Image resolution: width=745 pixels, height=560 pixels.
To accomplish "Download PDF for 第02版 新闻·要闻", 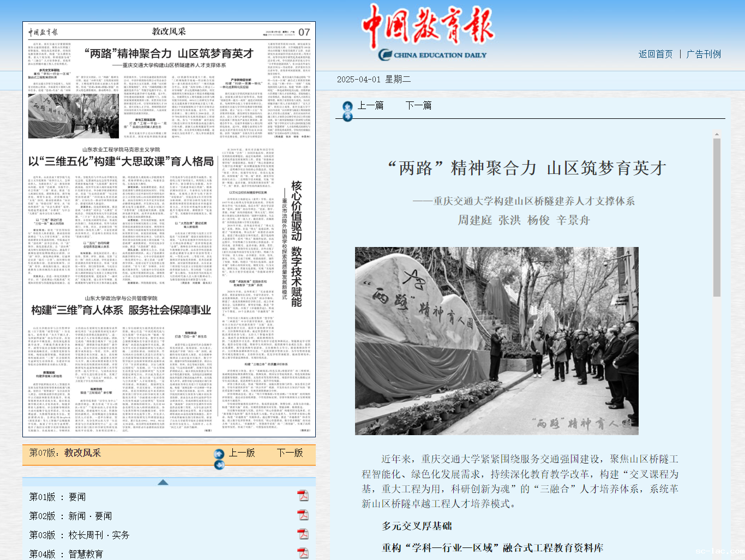I will pyautogui.click(x=303, y=515).
